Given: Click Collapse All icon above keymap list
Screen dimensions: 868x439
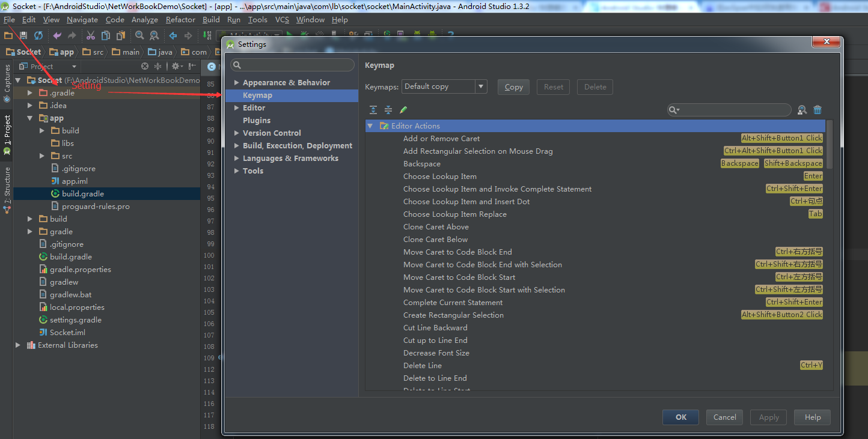Looking at the screenshot, I should pyautogui.click(x=388, y=110).
